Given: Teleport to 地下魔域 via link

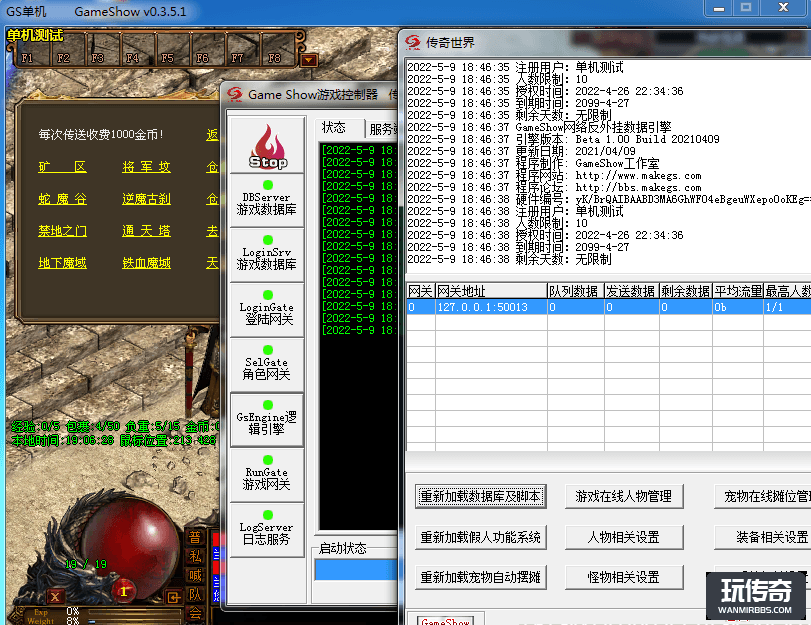Looking at the screenshot, I should (62, 263).
